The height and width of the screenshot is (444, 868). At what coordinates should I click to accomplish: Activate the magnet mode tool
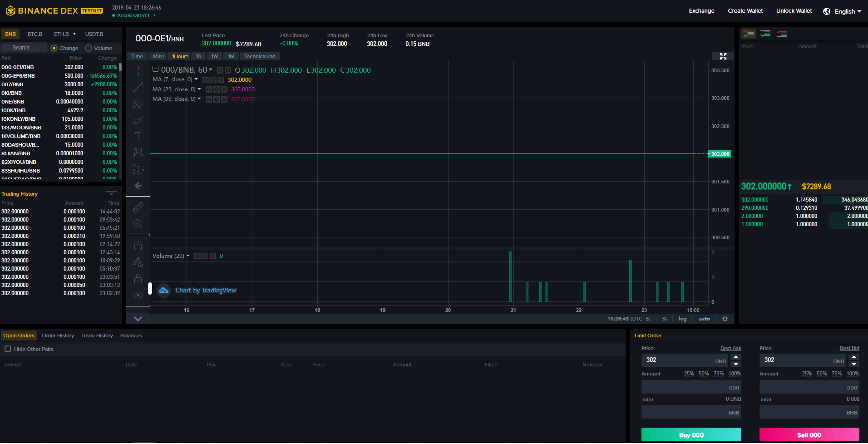138,246
